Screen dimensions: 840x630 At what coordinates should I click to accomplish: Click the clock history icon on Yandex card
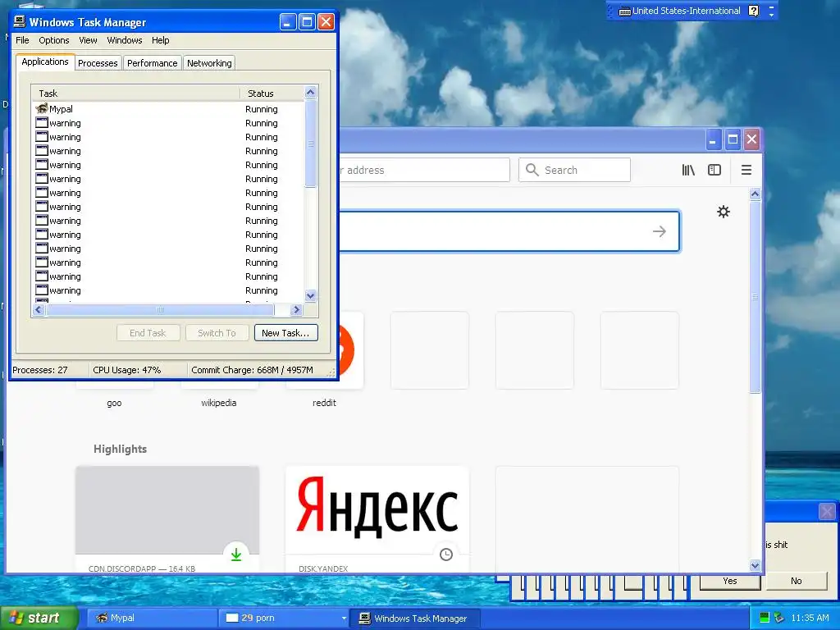pos(445,555)
